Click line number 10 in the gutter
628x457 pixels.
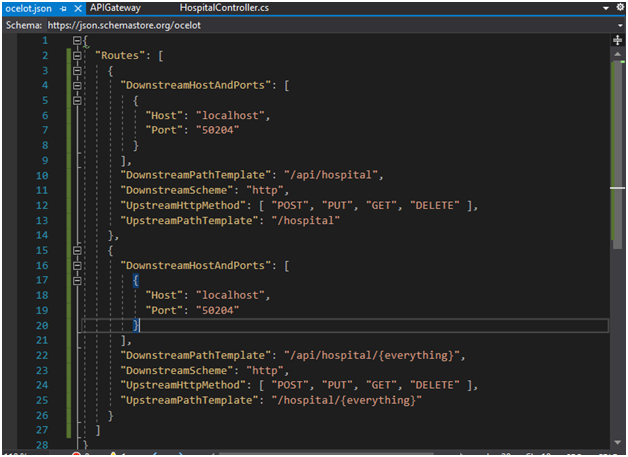(x=42, y=175)
